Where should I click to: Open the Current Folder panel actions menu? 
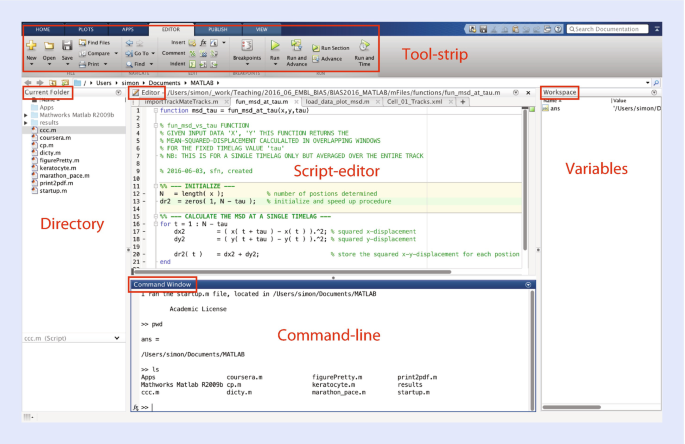pos(118,92)
